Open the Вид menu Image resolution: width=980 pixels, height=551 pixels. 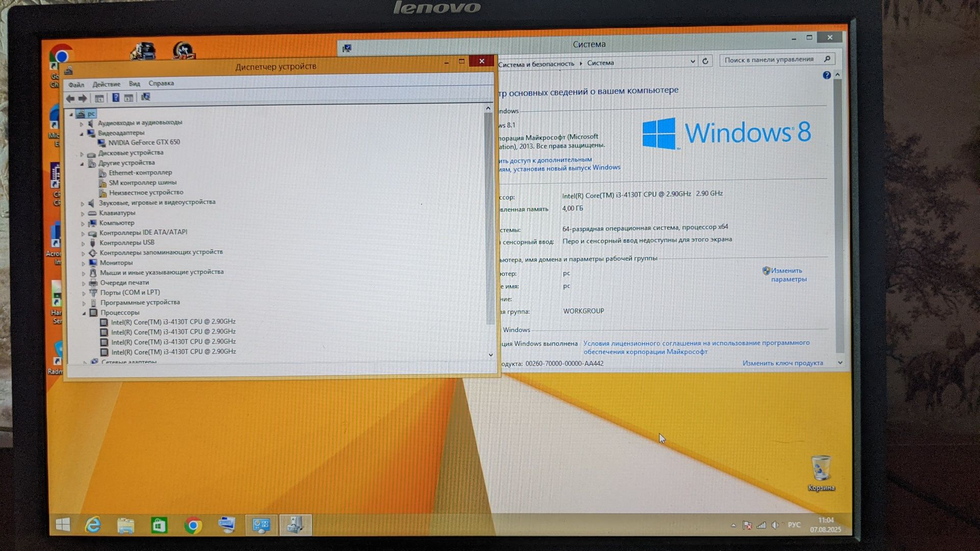[134, 84]
